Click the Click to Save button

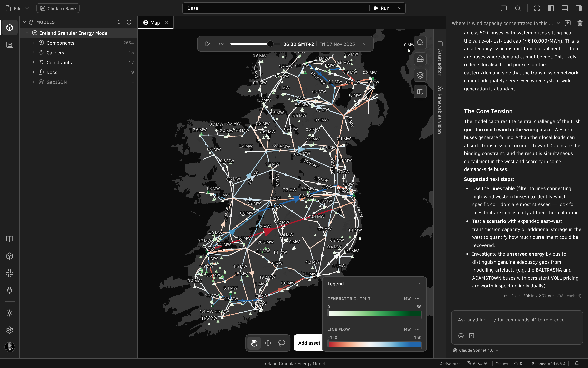tap(58, 8)
